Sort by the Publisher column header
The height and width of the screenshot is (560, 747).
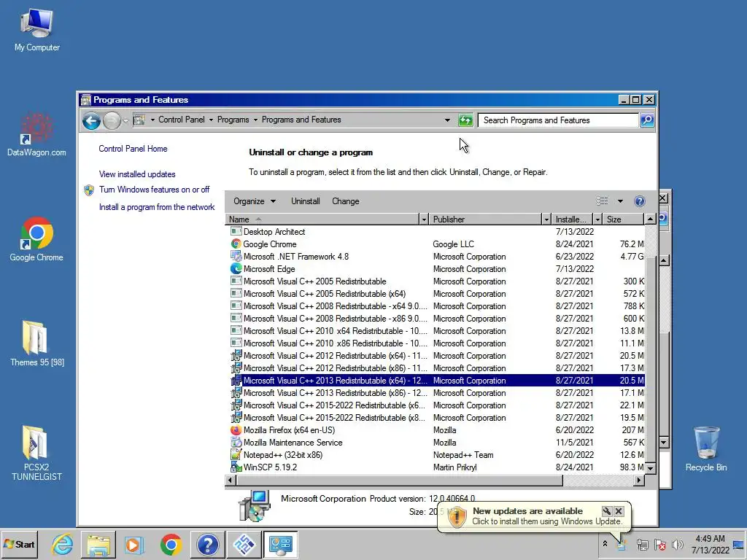click(x=485, y=219)
